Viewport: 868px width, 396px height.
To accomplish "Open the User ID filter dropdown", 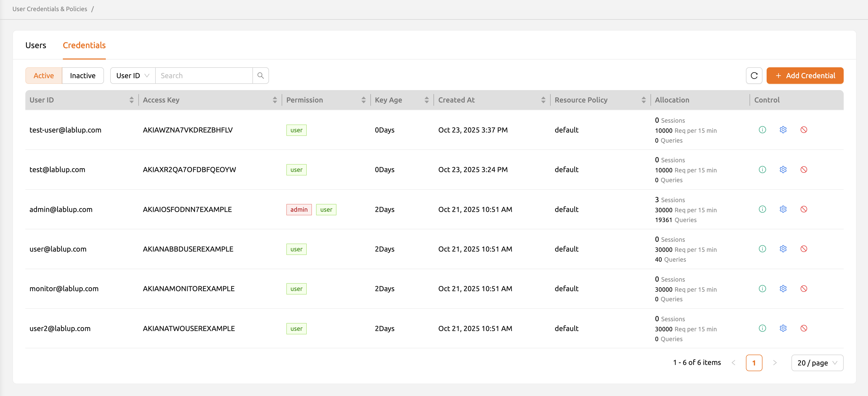I will click(133, 76).
